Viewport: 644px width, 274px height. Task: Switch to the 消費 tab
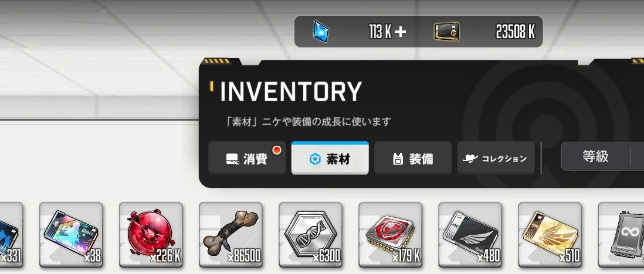pos(247,158)
